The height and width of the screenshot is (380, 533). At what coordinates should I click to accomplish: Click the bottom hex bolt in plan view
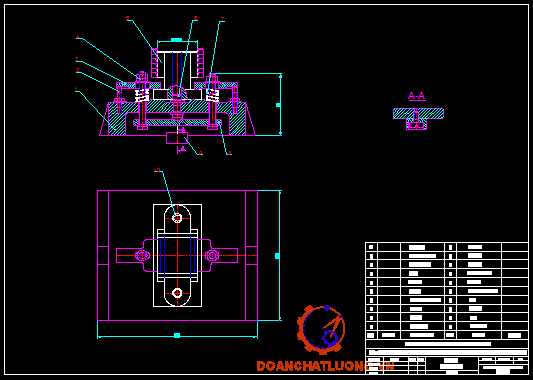tap(177, 293)
